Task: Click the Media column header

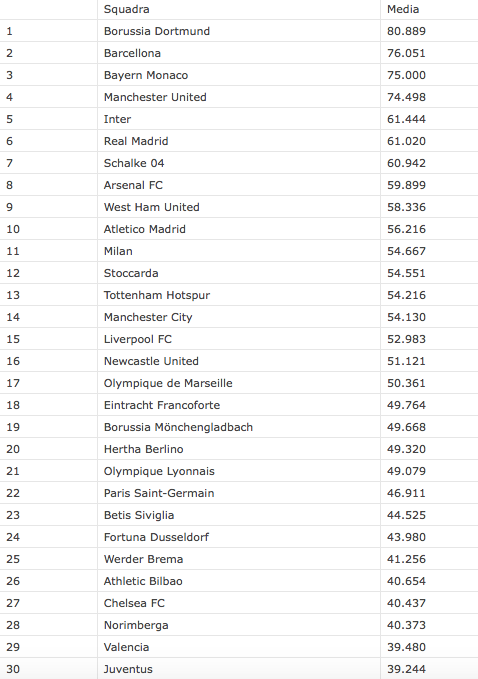Action: 403,10
